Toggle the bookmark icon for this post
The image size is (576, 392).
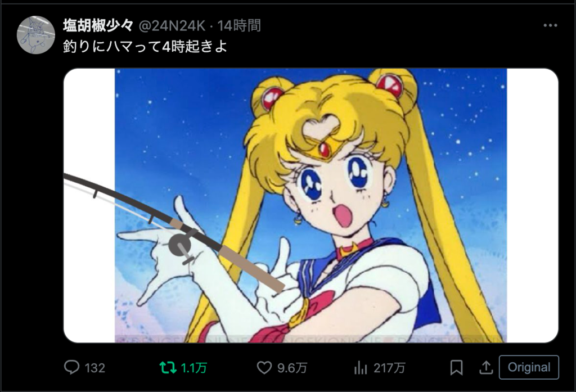point(456,367)
